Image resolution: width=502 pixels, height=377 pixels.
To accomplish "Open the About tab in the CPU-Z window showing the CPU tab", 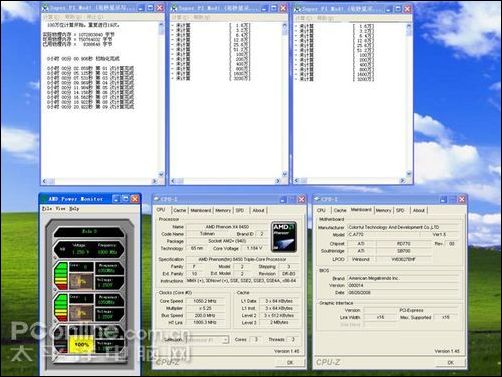I will pyautogui.click(x=258, y=210).
